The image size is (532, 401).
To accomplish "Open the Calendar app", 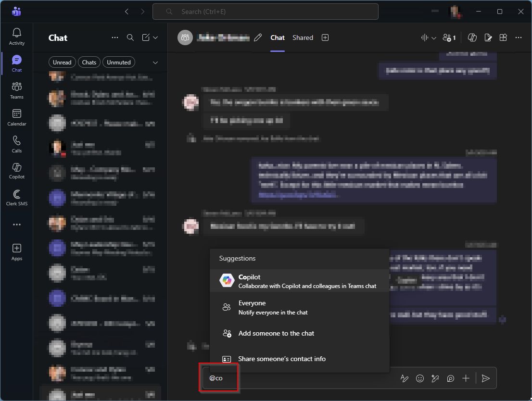I will [x=17, y=117].
